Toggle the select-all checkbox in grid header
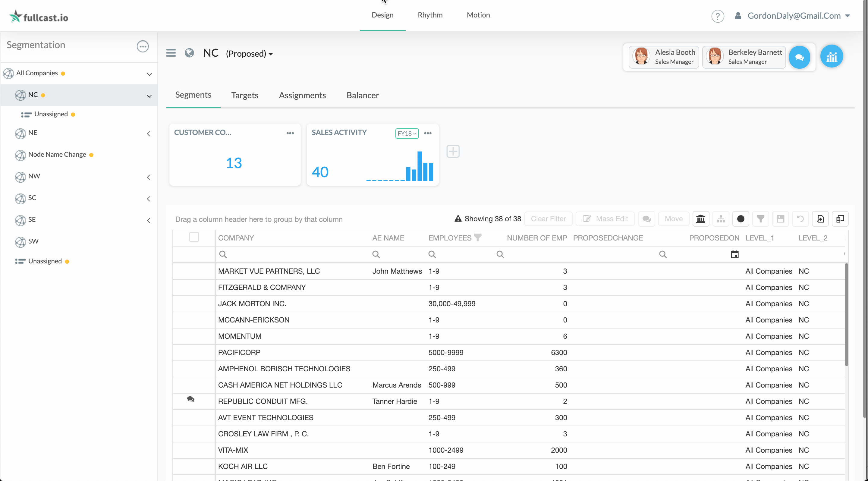 tap(194, 237)
